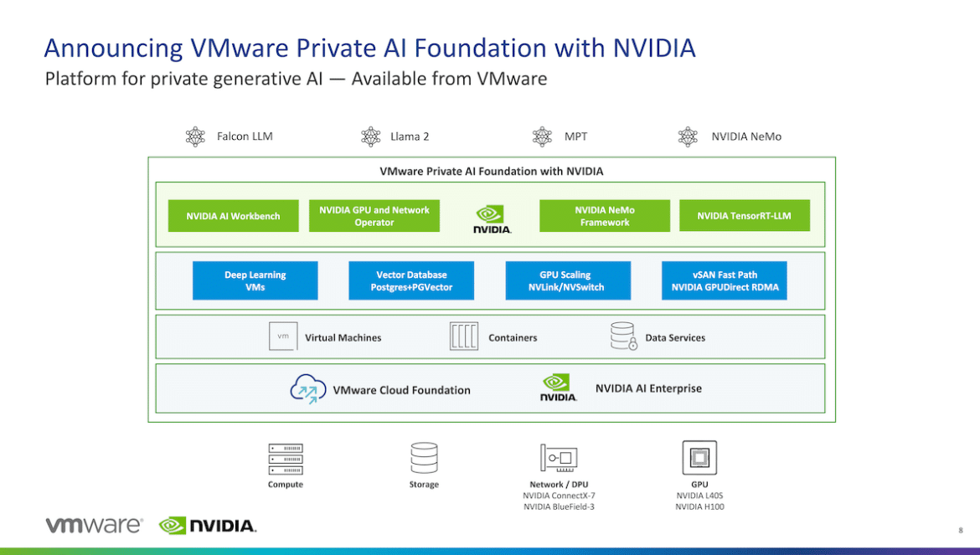Click the Llama 2 network icon
Viewport: 980px width, 555px height.
tap(370, 136)
